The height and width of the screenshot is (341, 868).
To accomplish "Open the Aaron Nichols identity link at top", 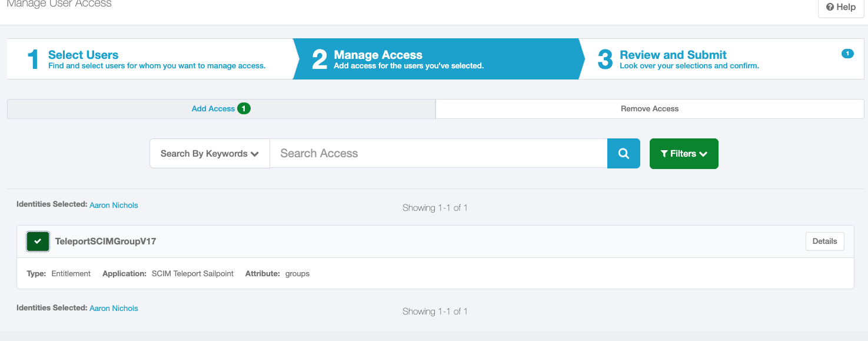I will click(114, 205).
